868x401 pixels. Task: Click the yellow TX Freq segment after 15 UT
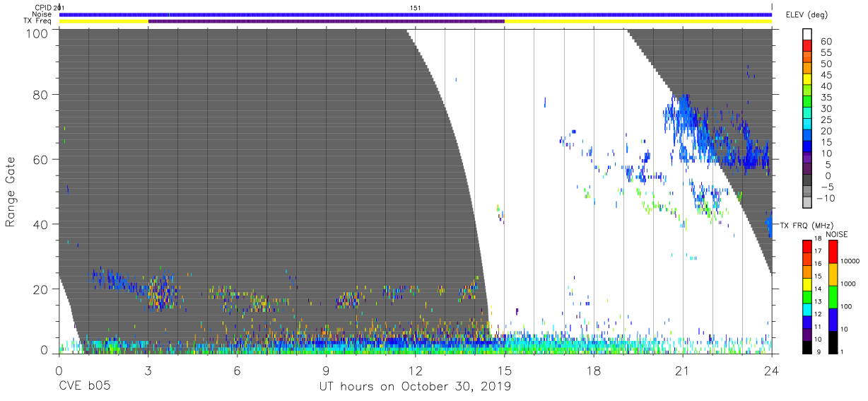point(638,21)
